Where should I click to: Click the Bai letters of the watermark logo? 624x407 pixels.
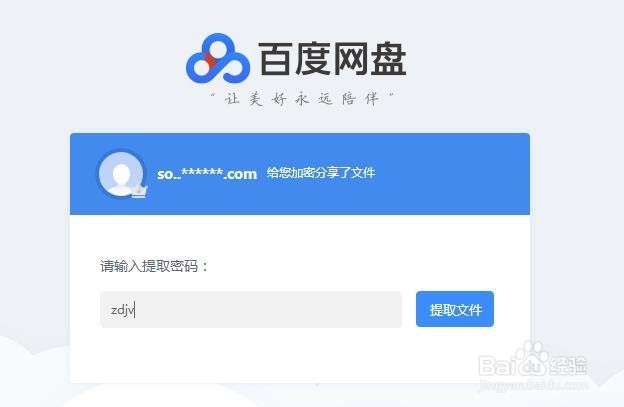pyautogui.click(x=497, y=366)
